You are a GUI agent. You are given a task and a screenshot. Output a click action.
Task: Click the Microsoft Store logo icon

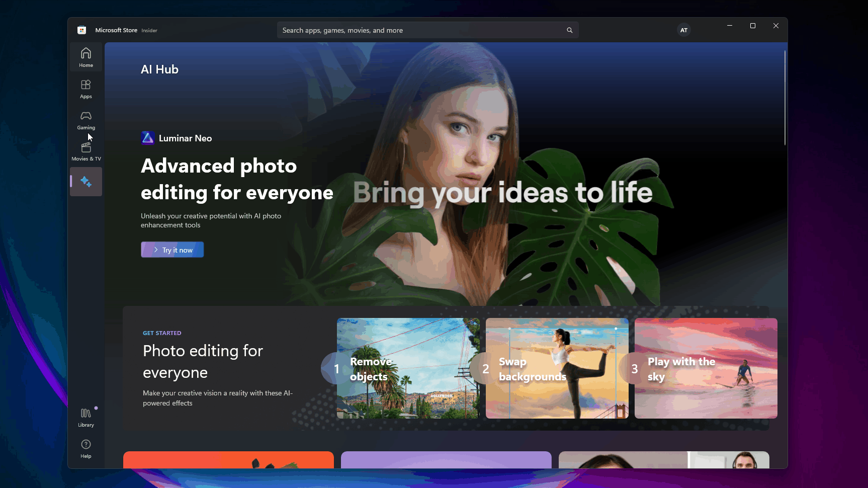coord(82,30)
